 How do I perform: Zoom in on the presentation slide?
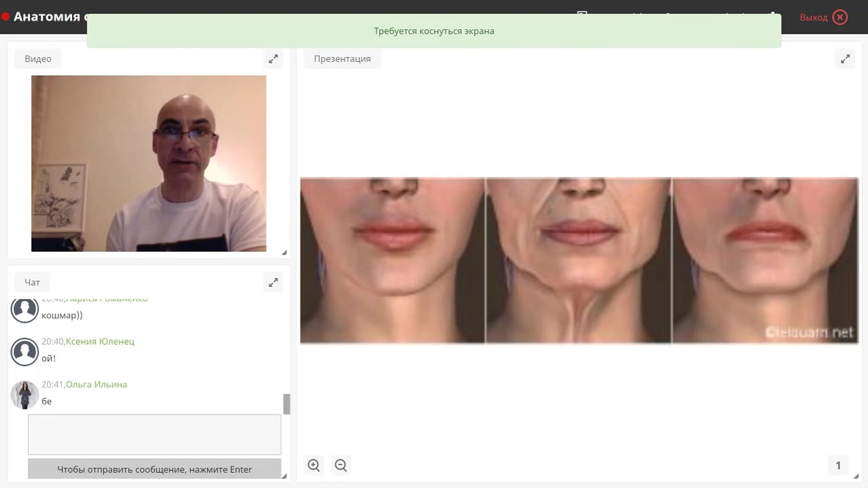314,465
